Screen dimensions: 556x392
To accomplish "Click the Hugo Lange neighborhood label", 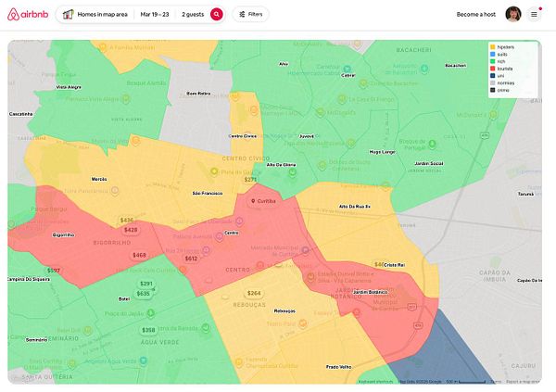I will click(382, 152).
